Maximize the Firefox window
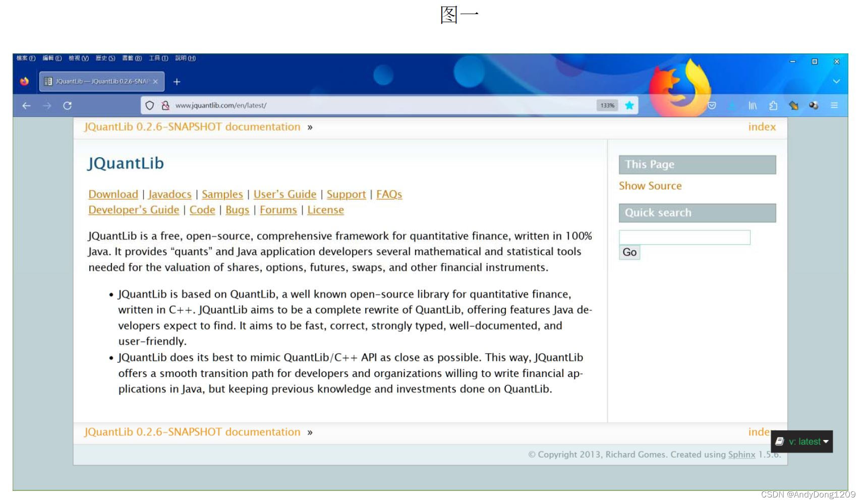 tap(814, 61)
